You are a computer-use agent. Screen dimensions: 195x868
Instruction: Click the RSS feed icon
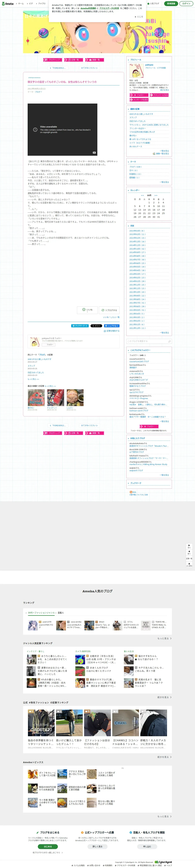click(131, 492)
